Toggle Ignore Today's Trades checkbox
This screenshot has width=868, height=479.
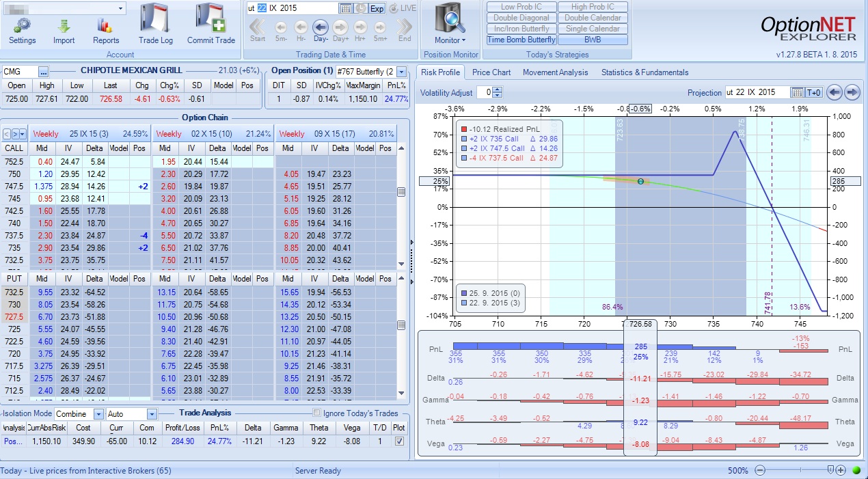(316, 413)
